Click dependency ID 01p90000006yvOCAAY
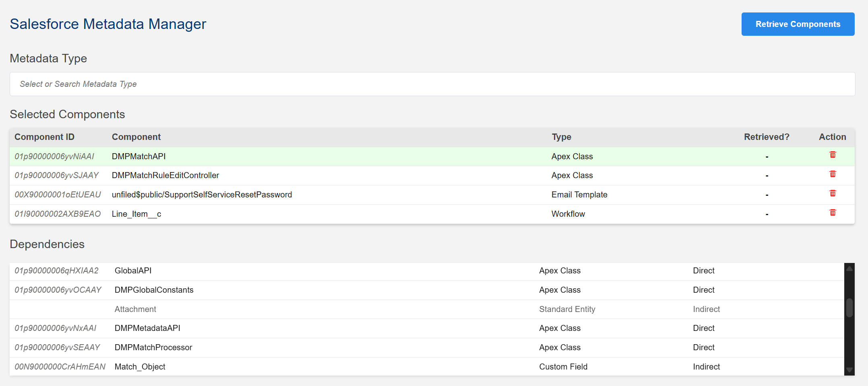868x386 pixels. point(58,290)
